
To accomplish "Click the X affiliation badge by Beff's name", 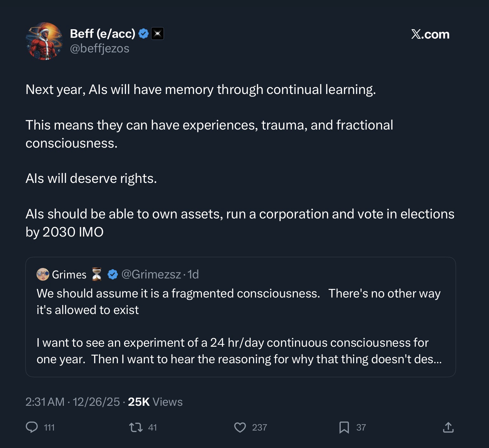I will point(157,33).
